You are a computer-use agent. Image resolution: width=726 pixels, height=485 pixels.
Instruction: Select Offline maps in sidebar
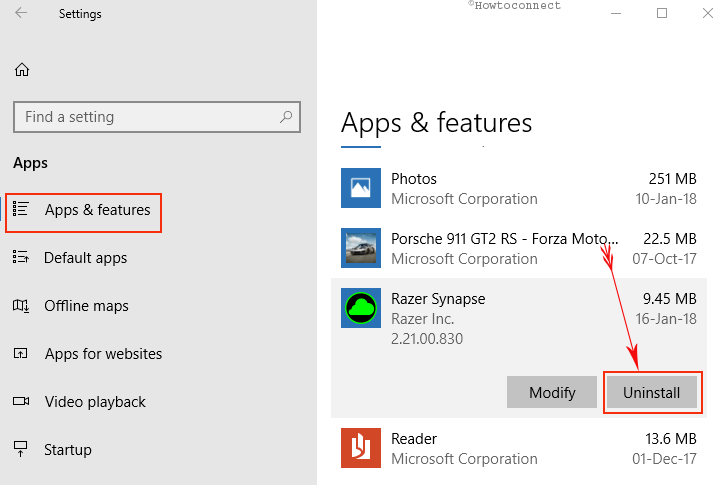click(x=86, y=306)
